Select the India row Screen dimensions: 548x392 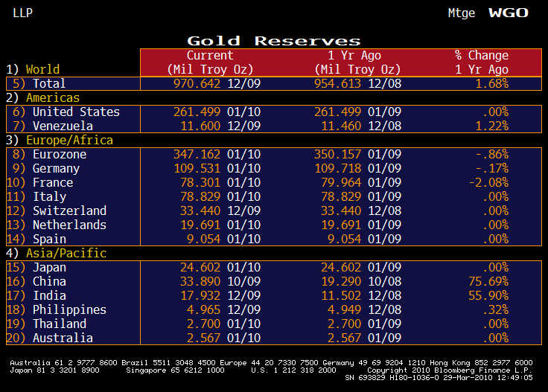(49, 295)
